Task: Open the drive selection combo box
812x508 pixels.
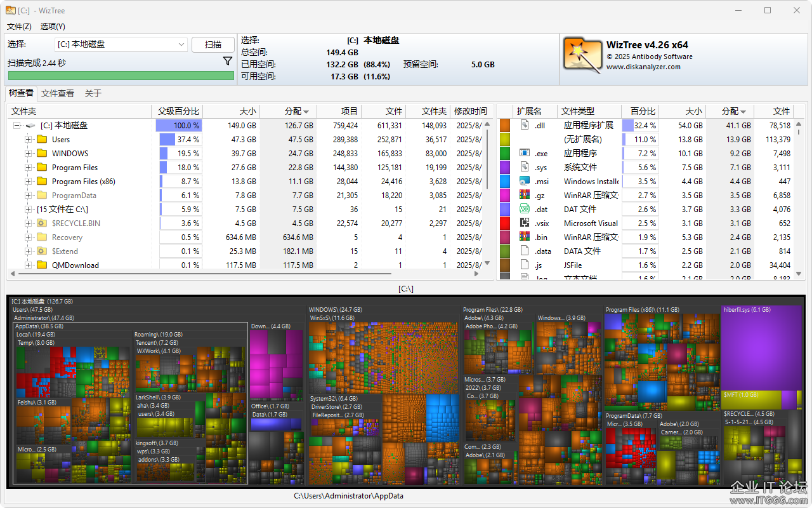Action: pos(121,44)
